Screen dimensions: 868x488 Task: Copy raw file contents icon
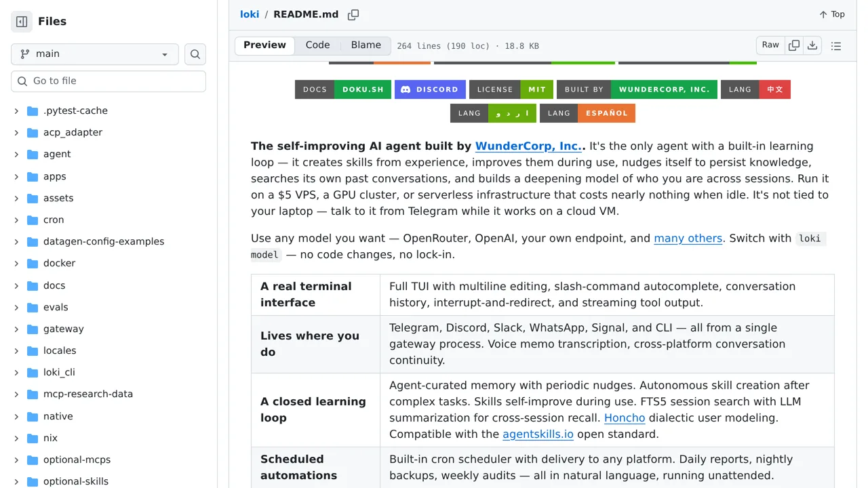point(794,45)
